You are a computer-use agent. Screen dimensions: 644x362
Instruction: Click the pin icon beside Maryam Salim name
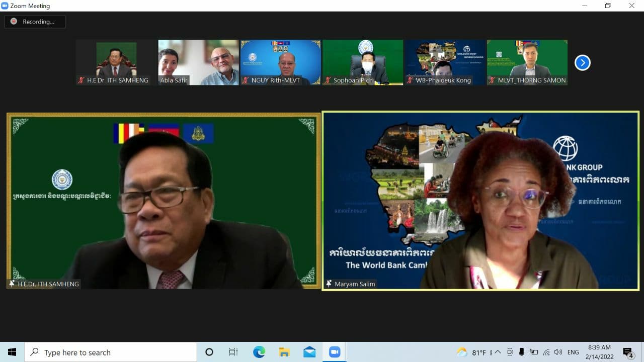329,284
